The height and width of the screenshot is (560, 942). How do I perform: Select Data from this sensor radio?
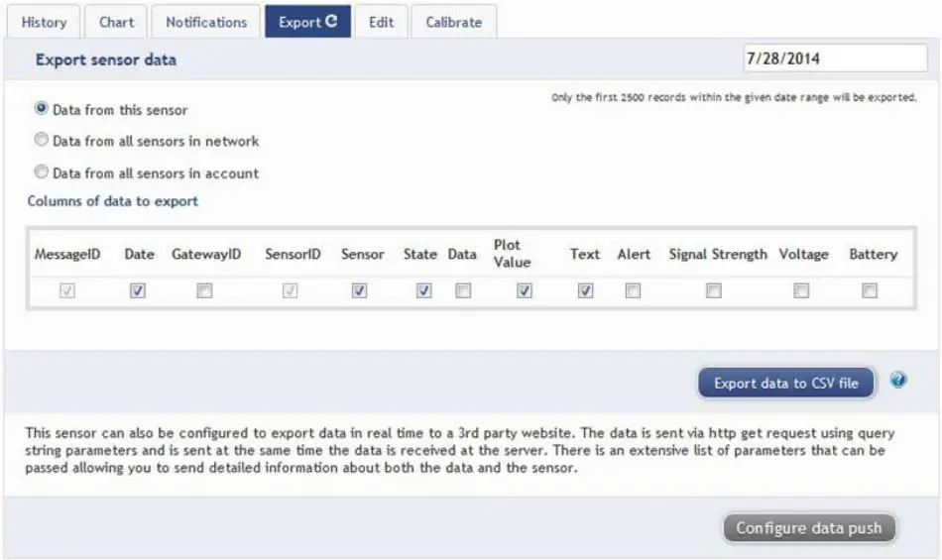[x=41, y=109]
